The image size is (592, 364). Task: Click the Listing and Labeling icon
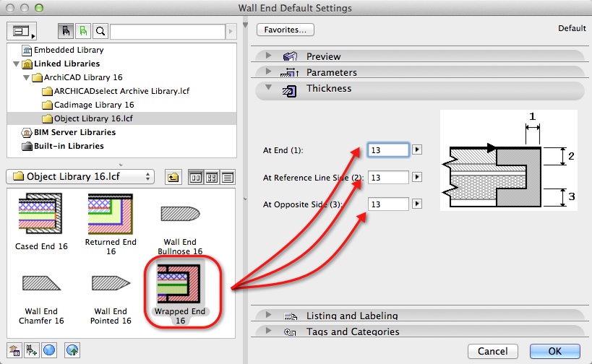(291, 316)
